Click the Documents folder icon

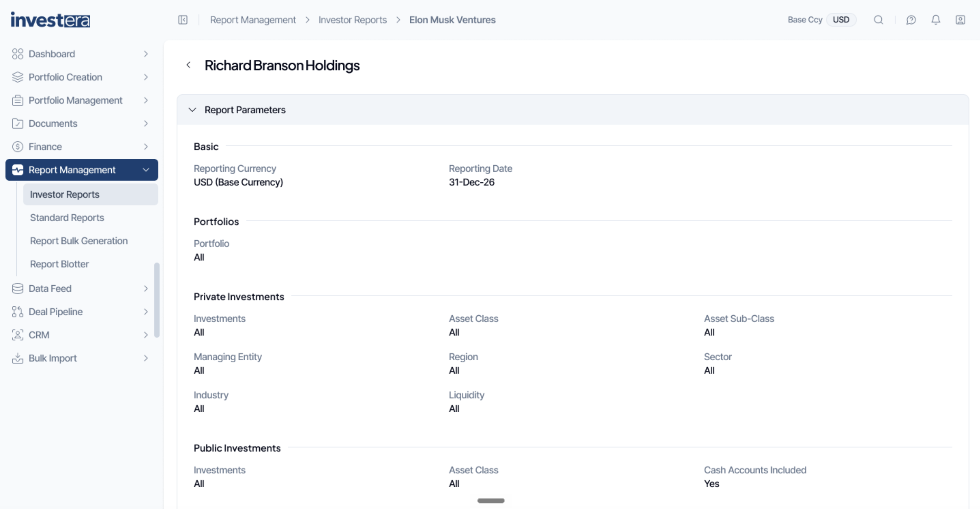18,124
